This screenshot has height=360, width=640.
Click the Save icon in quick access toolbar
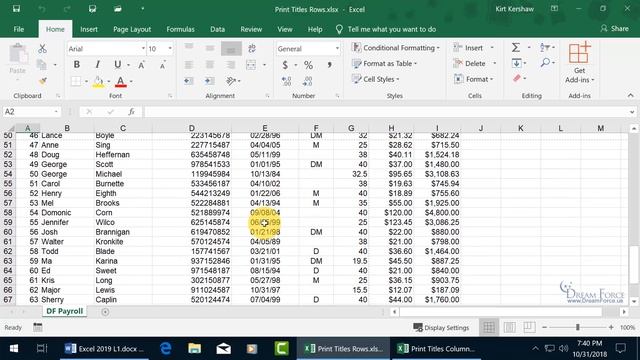(x=16, y=9)
